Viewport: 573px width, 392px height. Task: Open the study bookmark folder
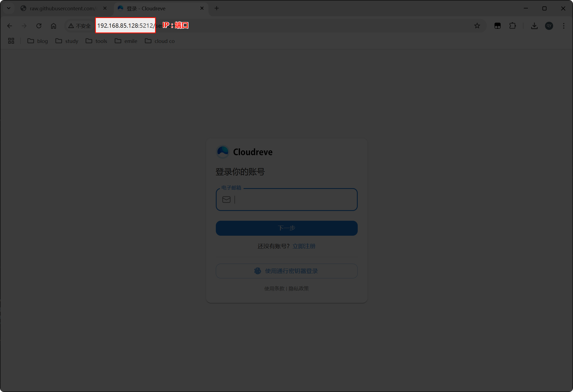[x=67, y=41]
